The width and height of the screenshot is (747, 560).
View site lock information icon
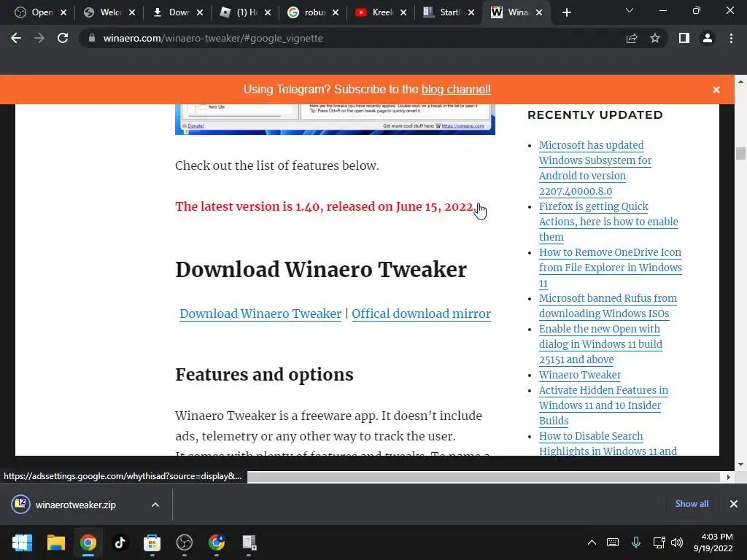tap(91, 38)
